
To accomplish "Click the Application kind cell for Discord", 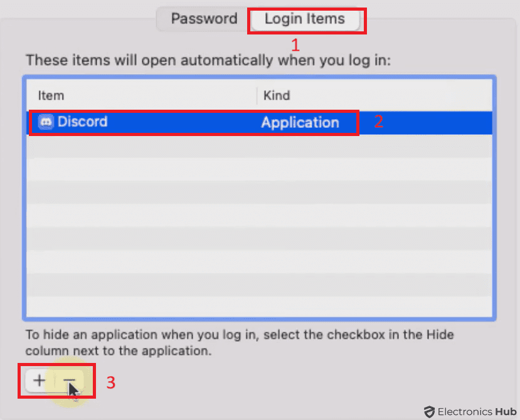I will (300, 122).
